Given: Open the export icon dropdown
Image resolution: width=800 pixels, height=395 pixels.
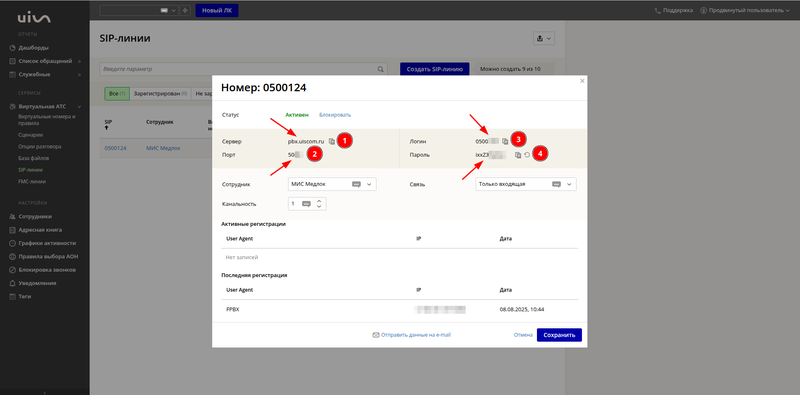Looking at the screenshot, I should tap(543, 38).
